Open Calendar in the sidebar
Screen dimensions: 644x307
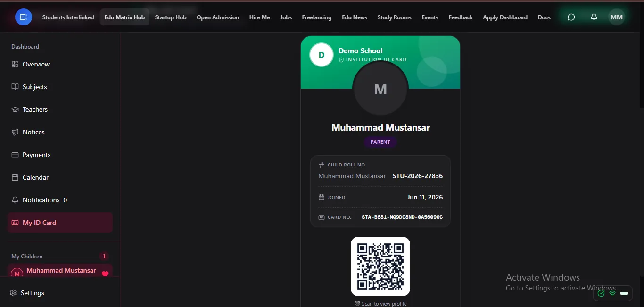coord(60,177)
